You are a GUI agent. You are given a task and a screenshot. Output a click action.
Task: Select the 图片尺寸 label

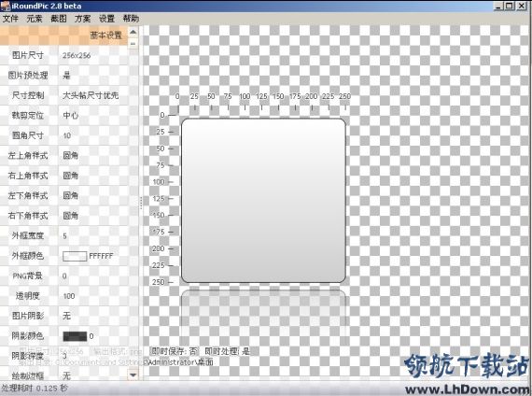pyautogui.click(x=28, y=55)
